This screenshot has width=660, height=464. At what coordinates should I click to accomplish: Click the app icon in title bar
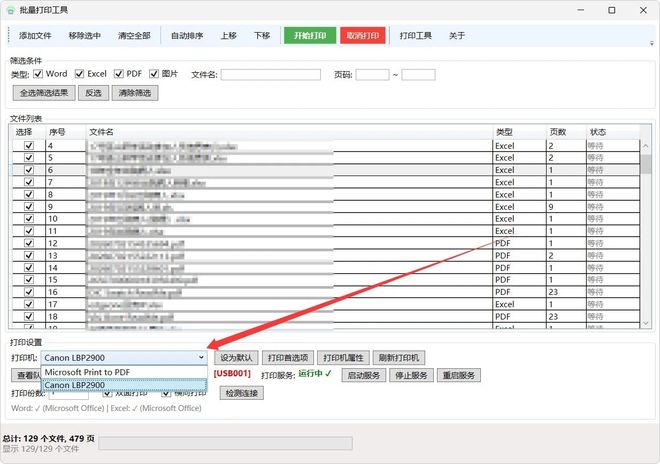pyautogui.click(x=11, y=11)
